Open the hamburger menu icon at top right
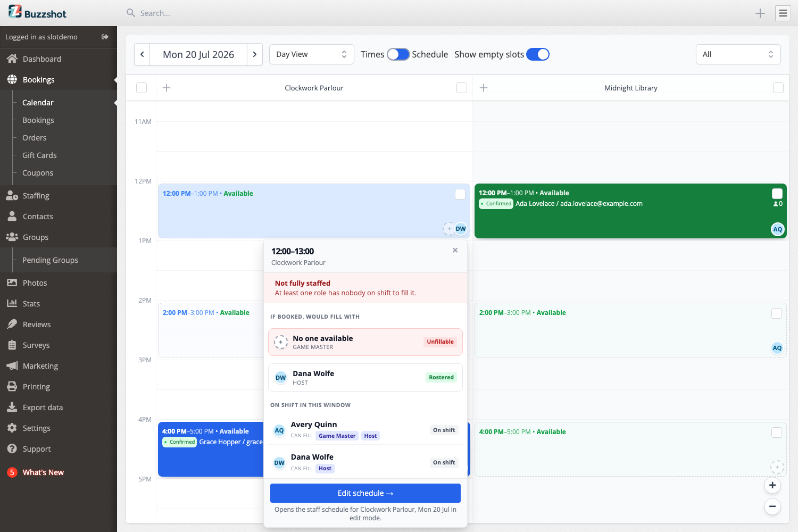 point(783,13)
